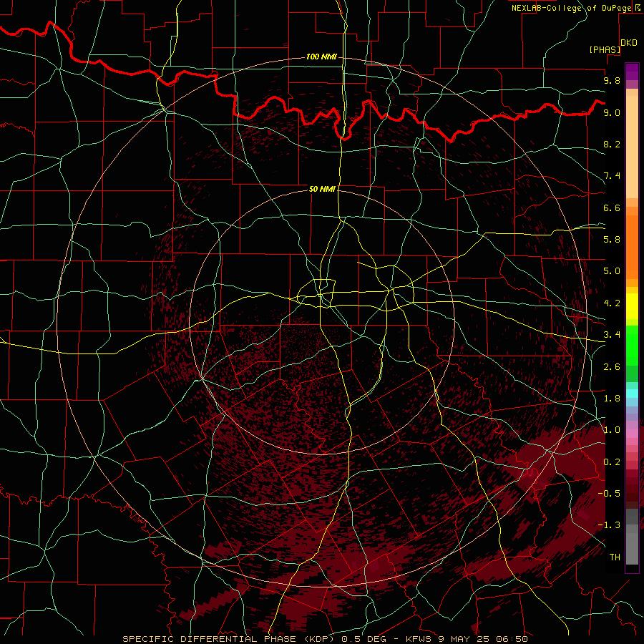Click the TH threshold label on the scale
This screenshot has width=644, height=644.
click(x=615, y=557)
